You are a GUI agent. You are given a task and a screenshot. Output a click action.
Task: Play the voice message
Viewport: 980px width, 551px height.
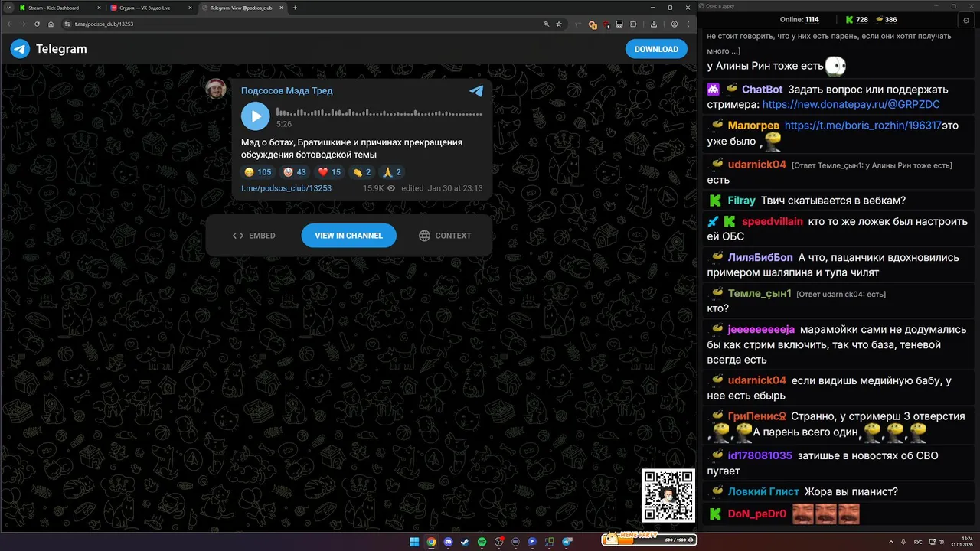click(256, 116)
